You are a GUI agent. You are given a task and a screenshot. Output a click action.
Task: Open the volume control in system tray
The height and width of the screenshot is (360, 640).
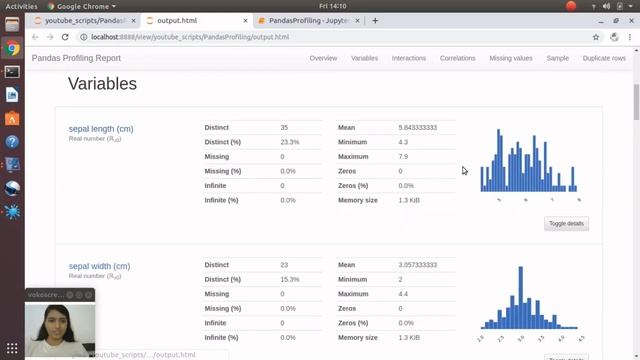click(607, 6)
